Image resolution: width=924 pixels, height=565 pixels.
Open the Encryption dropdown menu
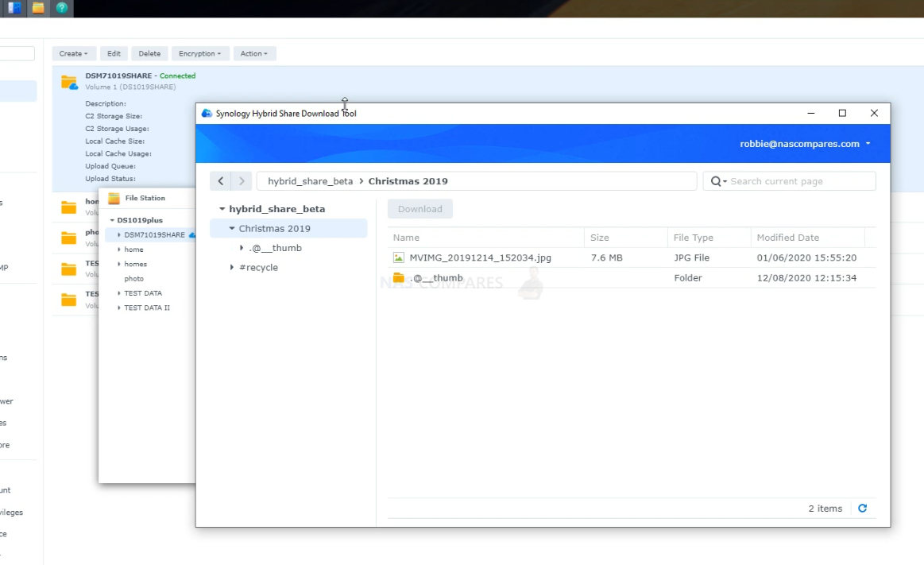click(x=199, y=53)
